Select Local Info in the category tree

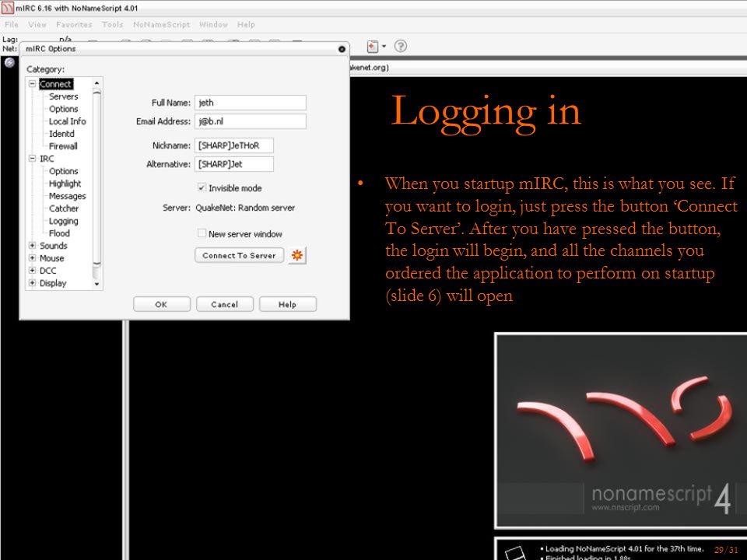[x=67, y=121]
